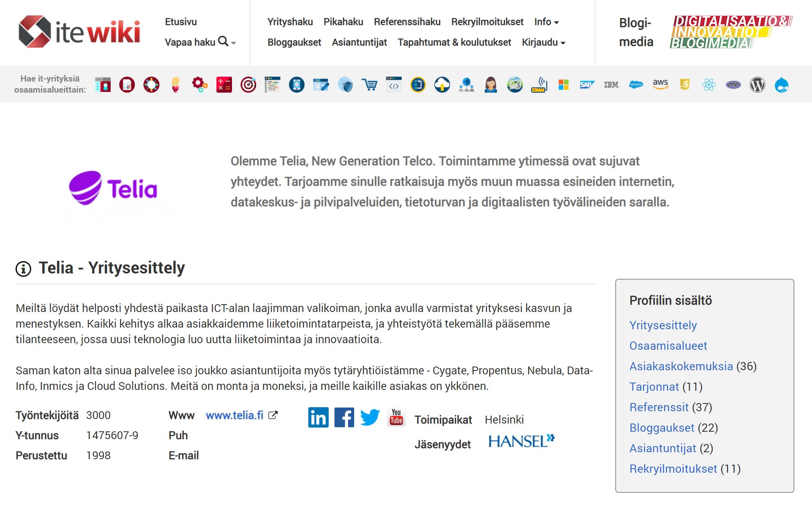Viewport: 812px width, 517px height.
Task: Open Tapahtumat & koulutukset
Action: click(x=455, y=42)
